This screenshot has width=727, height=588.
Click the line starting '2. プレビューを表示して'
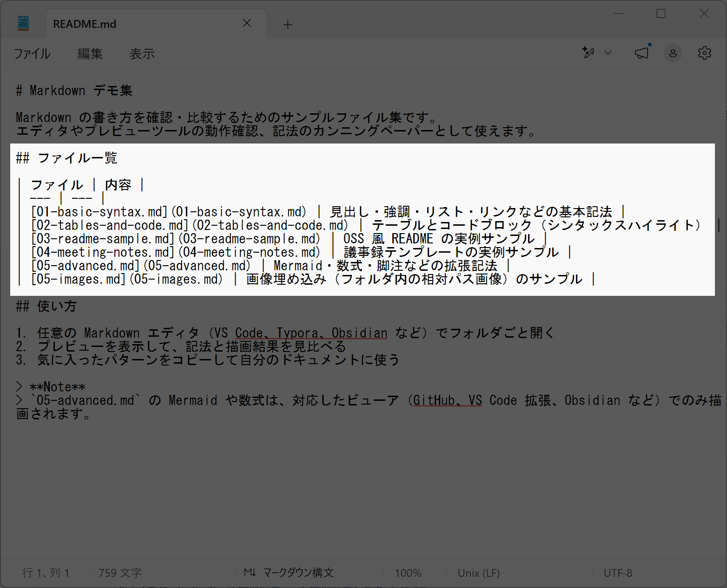click(181, 346)
